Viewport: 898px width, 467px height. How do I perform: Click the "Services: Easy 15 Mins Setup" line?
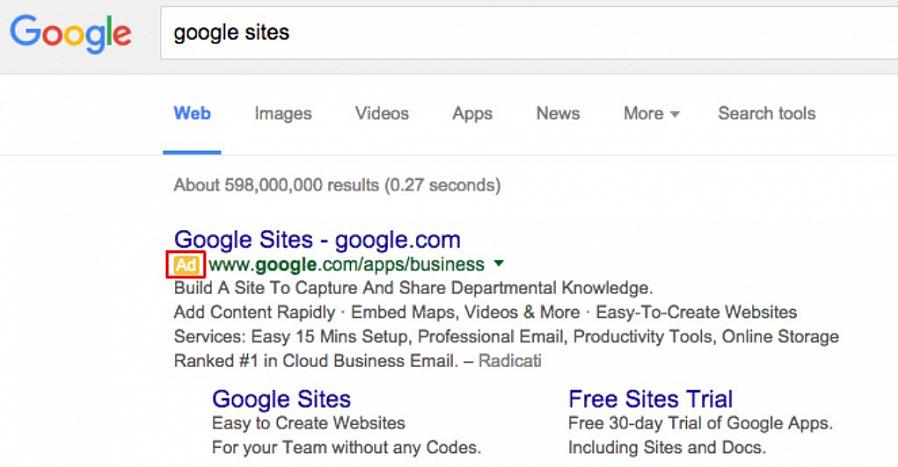[506, 336]
